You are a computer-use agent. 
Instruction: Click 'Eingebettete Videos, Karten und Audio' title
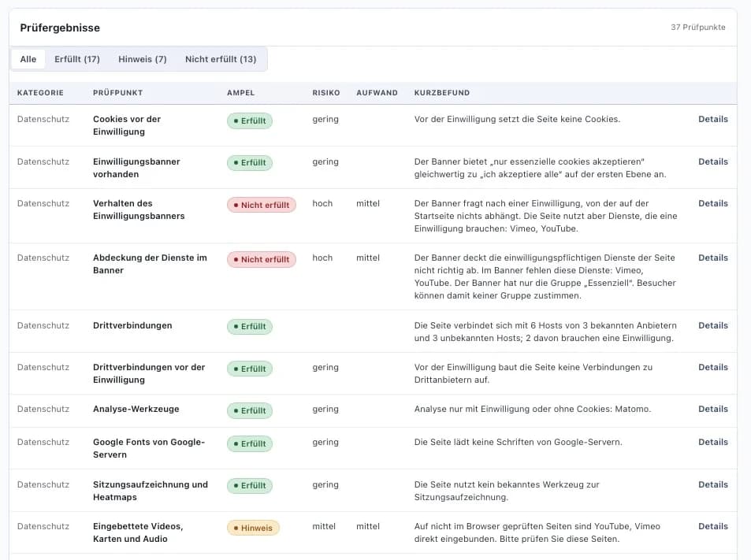(138, 532)
